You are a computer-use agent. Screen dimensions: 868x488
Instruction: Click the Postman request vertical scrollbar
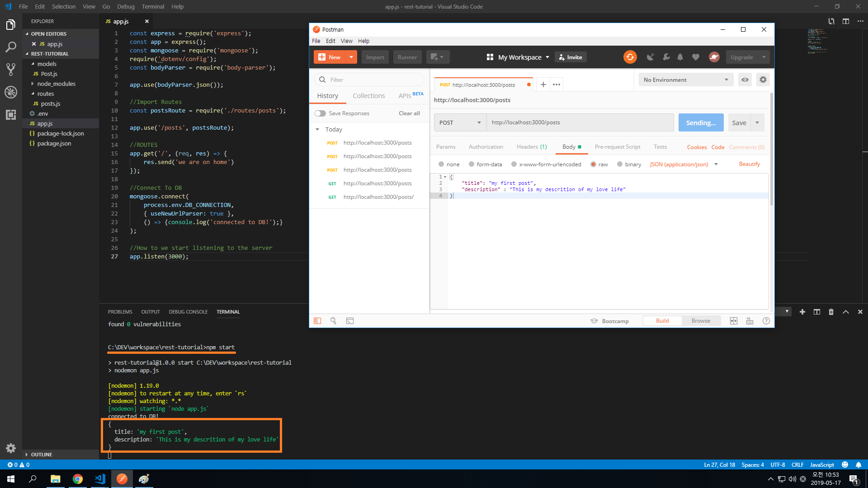[772, 149]
